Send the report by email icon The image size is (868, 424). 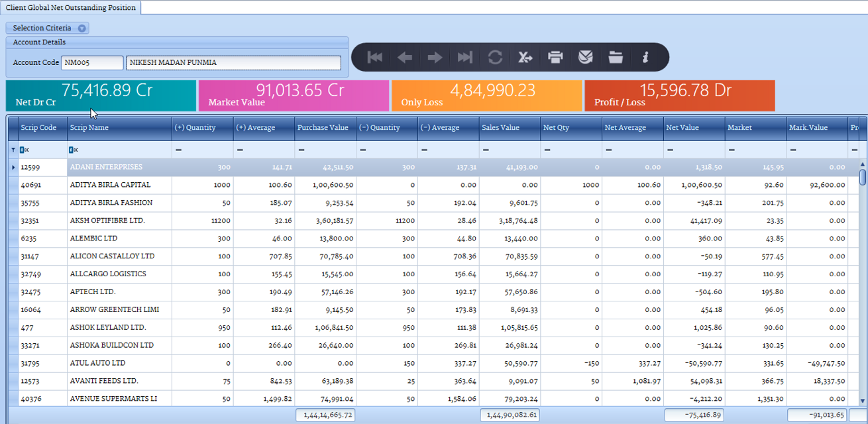[586, 58]
